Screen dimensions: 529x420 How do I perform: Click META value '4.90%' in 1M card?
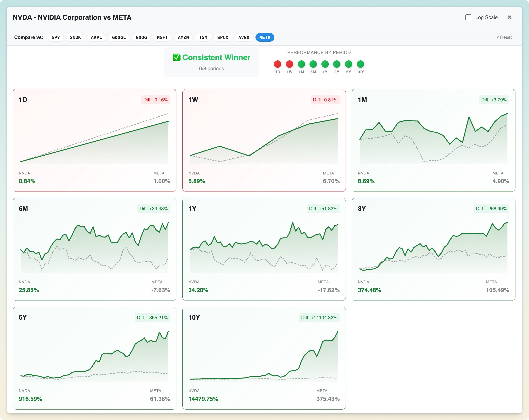(501, 181)
